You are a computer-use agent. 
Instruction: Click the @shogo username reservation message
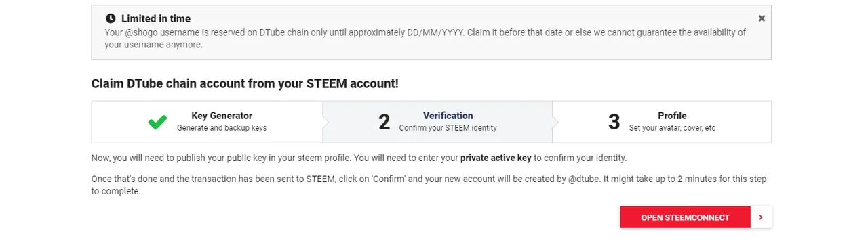[x=425, y=39]
